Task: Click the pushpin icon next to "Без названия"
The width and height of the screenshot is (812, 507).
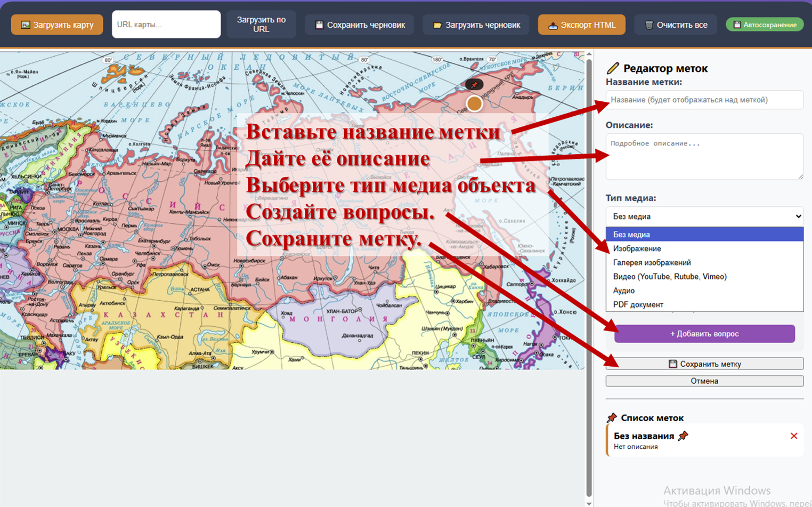Action: click(x=683, y=436)
